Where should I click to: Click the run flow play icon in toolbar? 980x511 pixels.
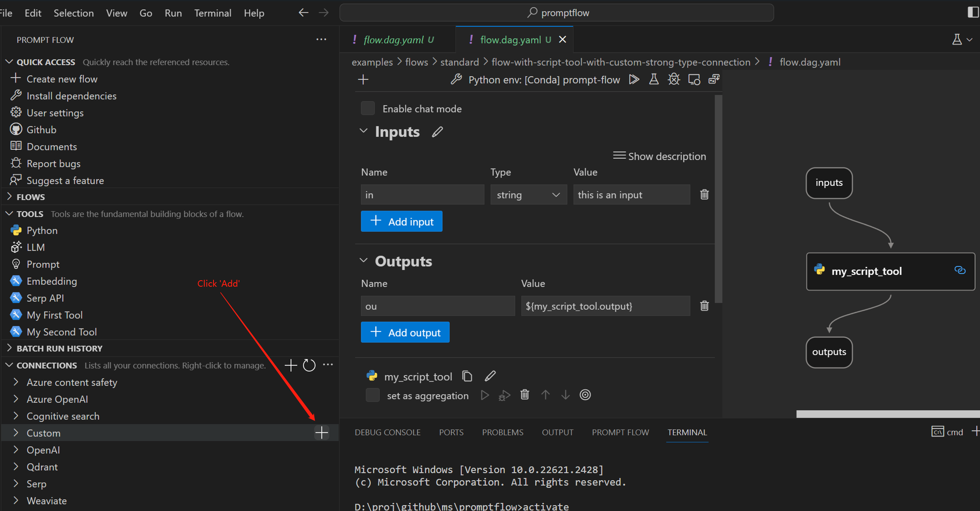tap(634, 79)
